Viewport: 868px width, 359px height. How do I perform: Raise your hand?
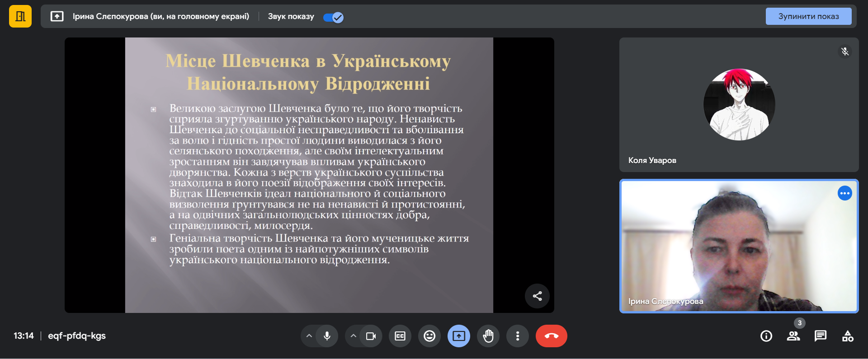pos(488,336)
